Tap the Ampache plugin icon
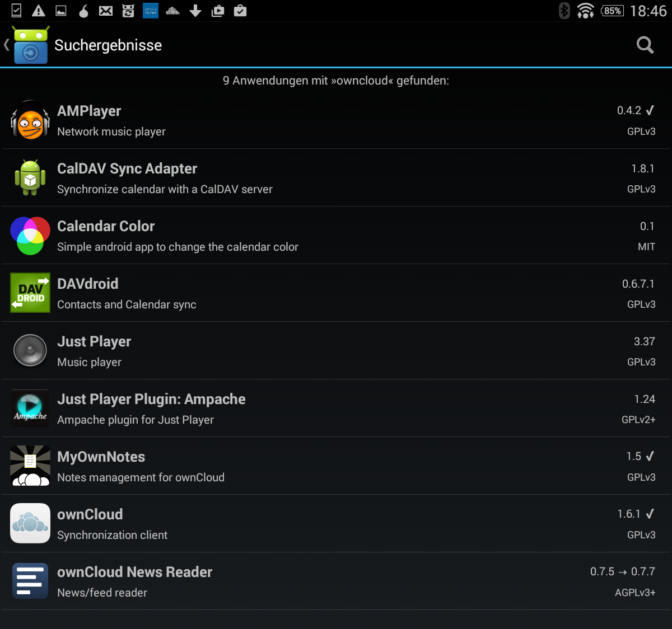 [30, 409]
